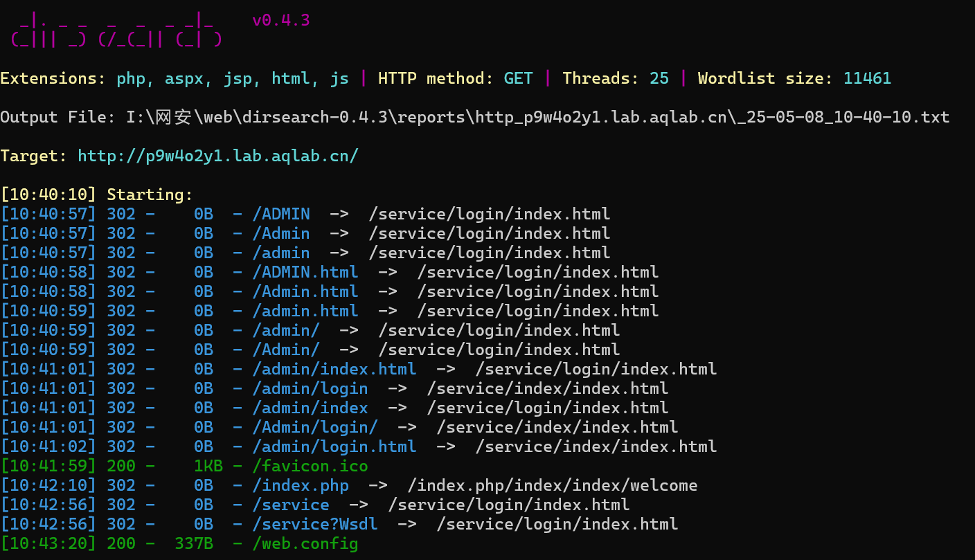Image resolution: width=975 pixels, height=560 pixels.
Task: Click the 200 status code for /favicon.ico
Action: coord(121,466)
